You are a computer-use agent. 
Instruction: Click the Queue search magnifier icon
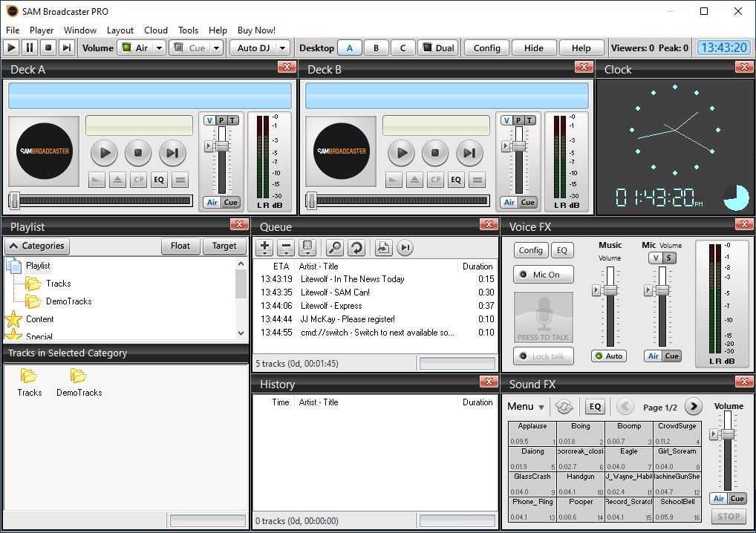335,248
